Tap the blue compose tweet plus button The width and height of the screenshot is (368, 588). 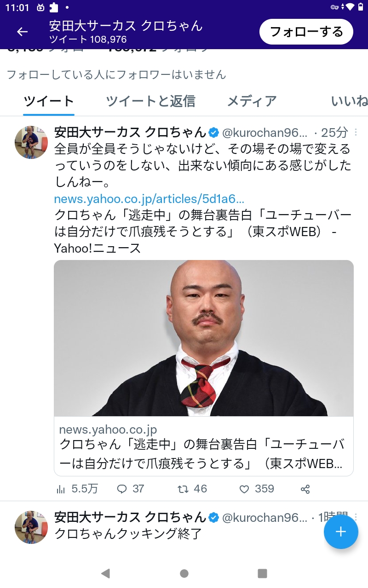point(341,532)
